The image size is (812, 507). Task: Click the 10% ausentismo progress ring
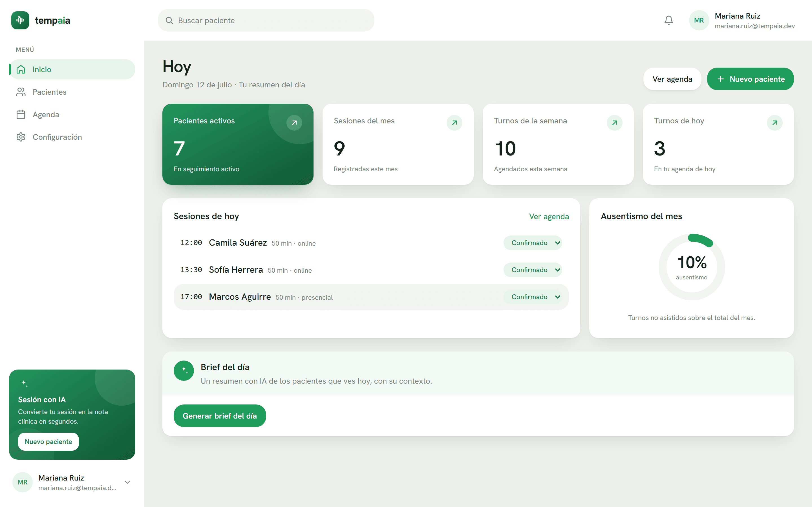[692, 267]
